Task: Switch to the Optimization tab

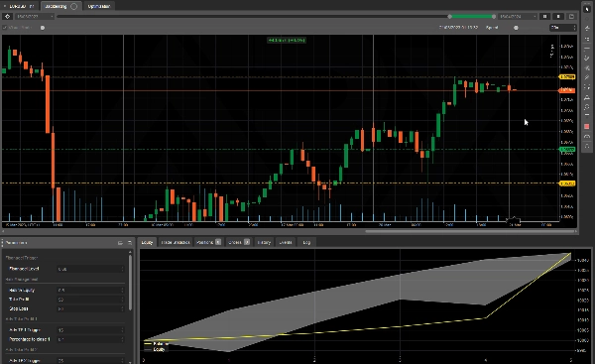Action: tap(99, 6)
